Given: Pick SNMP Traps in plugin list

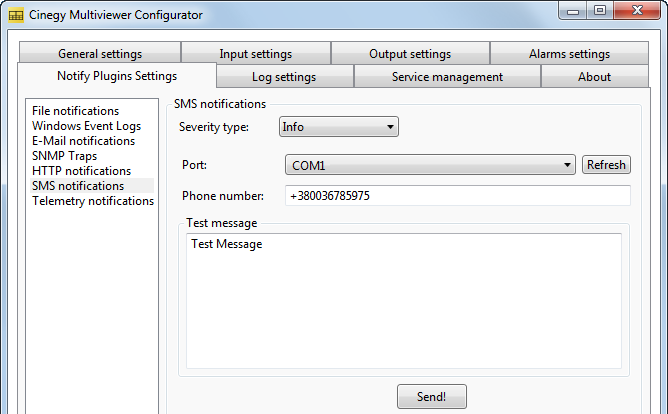Looking at the screenshot, I should pyautogui.click(x=92, y=155).
